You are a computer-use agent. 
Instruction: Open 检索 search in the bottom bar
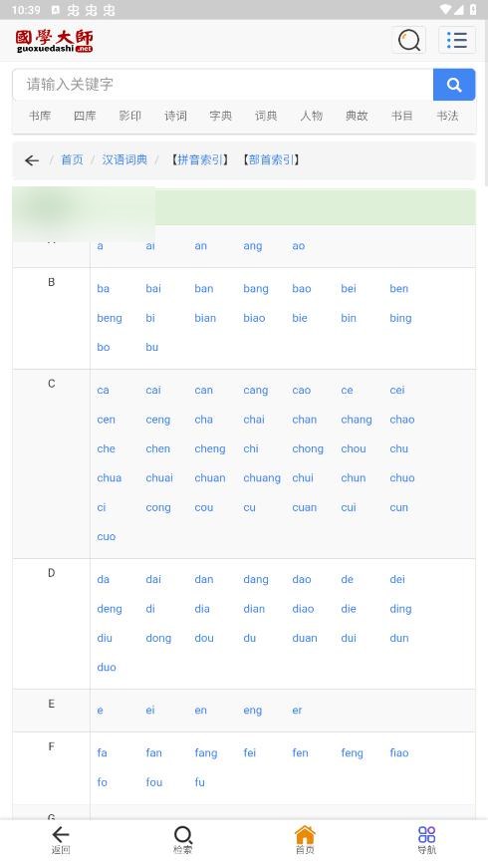(x=182, y=840)
